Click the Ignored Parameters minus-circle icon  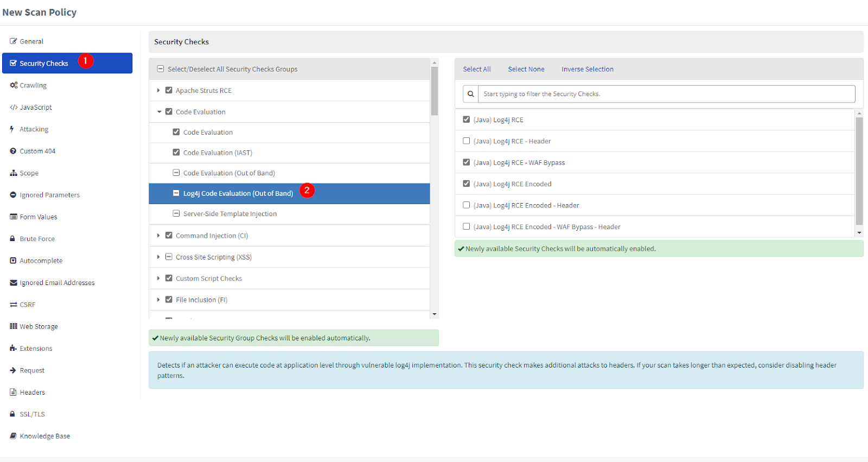click(x=13, y=195)
